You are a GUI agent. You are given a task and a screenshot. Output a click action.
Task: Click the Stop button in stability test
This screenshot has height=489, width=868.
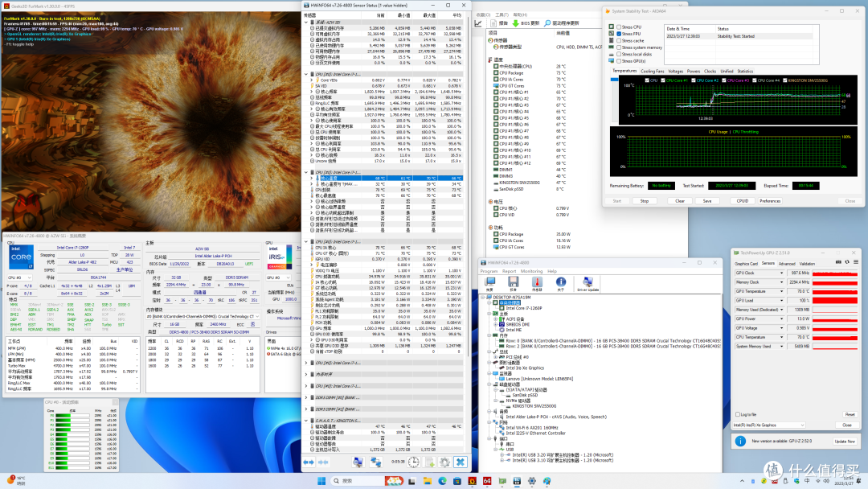pyautogui.click(x=645, y=201)
